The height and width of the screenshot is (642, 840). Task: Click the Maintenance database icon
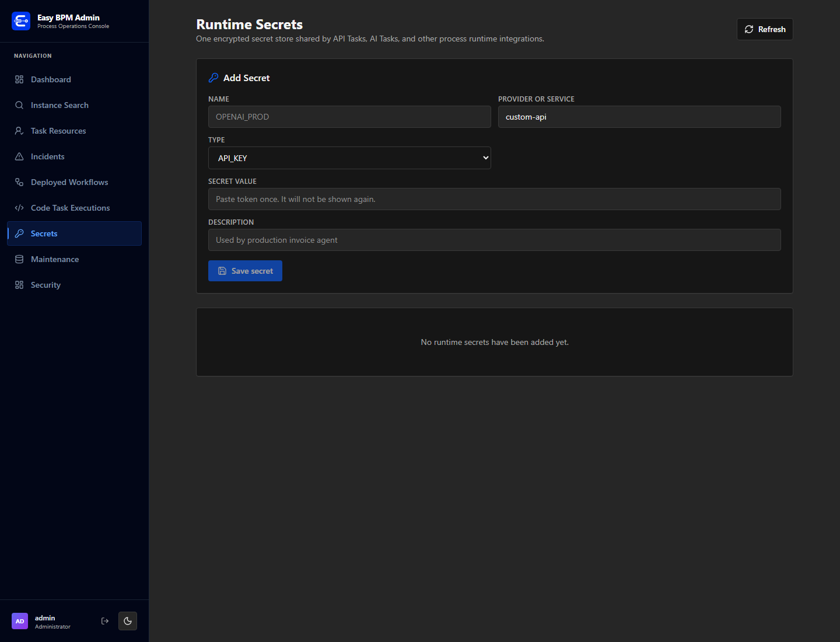(x=19, y=259)
